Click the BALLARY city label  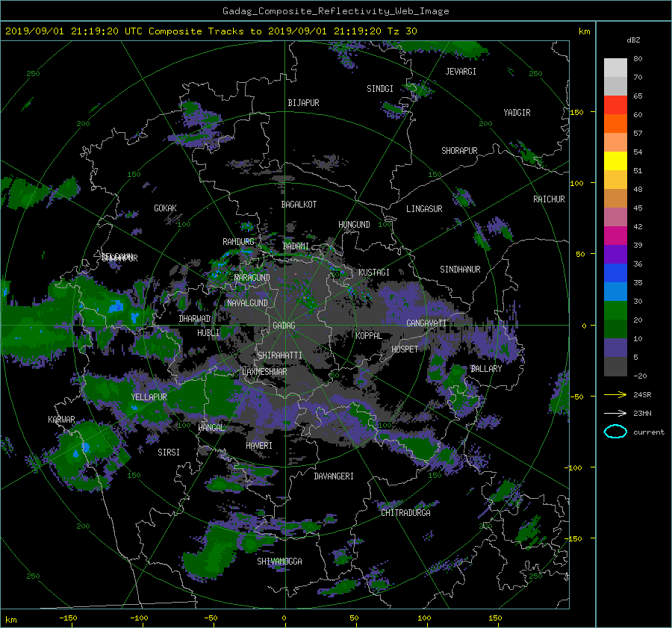click(x=486, y=369)
